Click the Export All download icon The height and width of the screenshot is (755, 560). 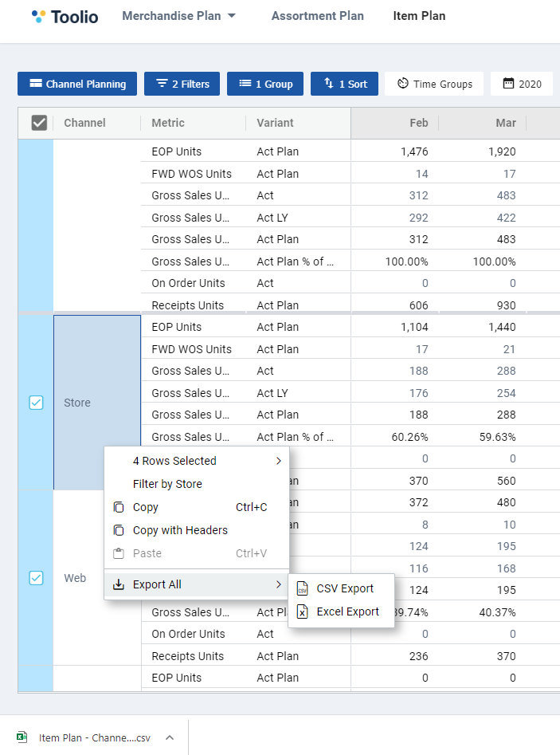[x=119, y=584]
